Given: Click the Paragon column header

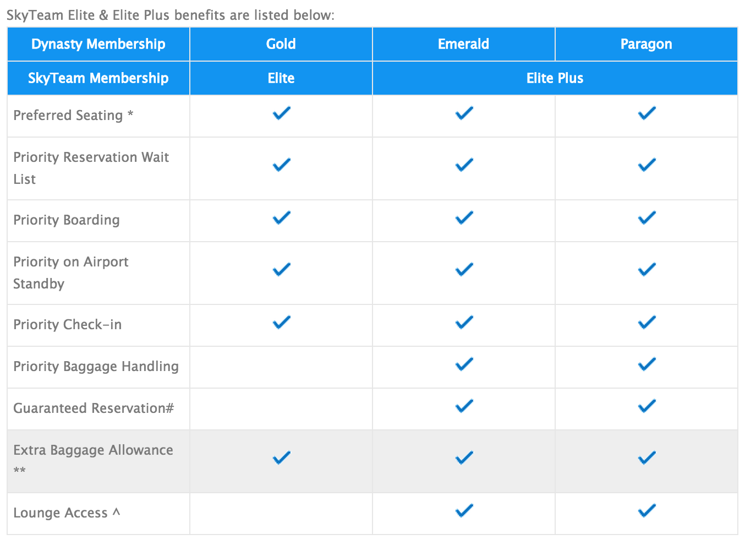Looking at the screenshot, I should (x=646, y=44).
